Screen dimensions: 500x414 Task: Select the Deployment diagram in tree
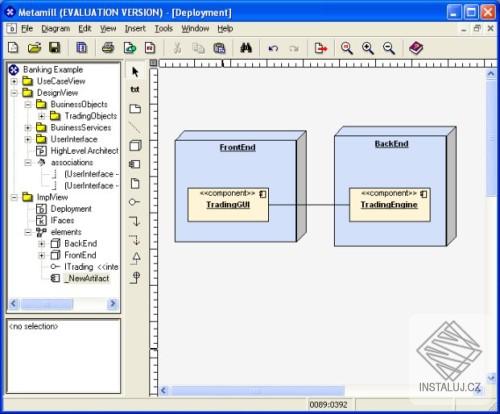71,209
